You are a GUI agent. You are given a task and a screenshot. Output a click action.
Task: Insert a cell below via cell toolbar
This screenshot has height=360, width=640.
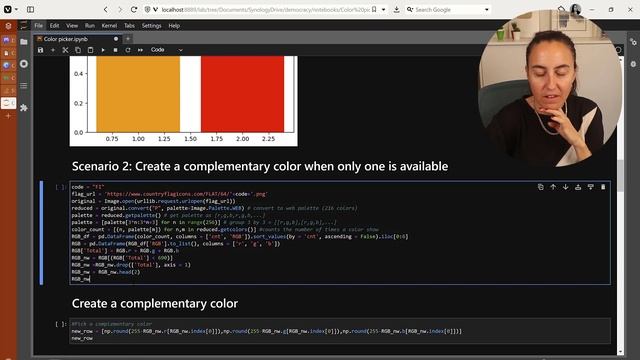[x=591, y=187]
